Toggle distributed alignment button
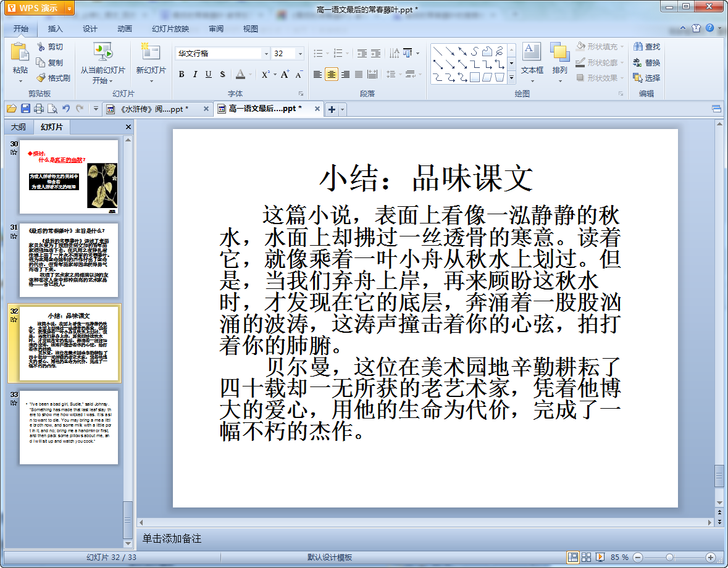This screenshot has height=568, width=728. pos(372,74)
